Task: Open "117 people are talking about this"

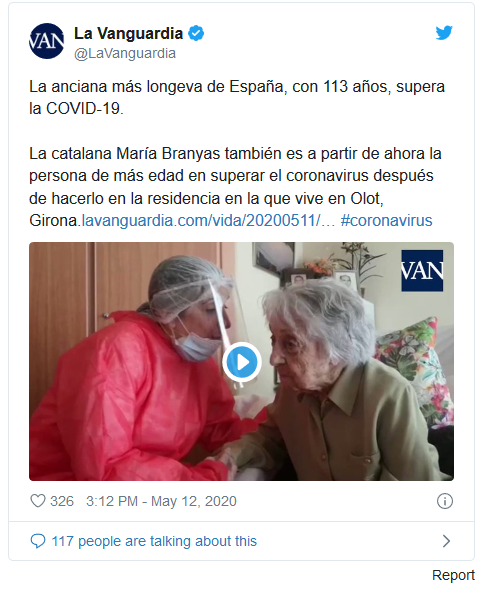Action: point(154,541)
